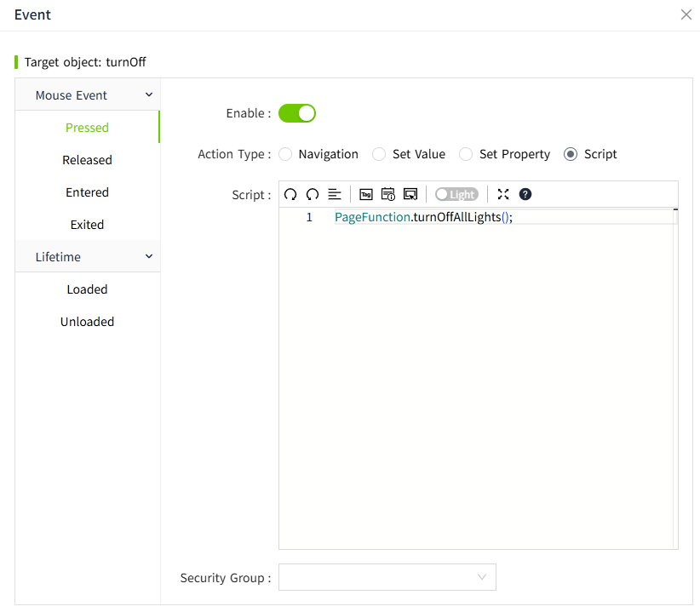The width and height of the screenshot is (700, 612).
Task: Expand the script editor to fullscreen
Action: (503, 194)
